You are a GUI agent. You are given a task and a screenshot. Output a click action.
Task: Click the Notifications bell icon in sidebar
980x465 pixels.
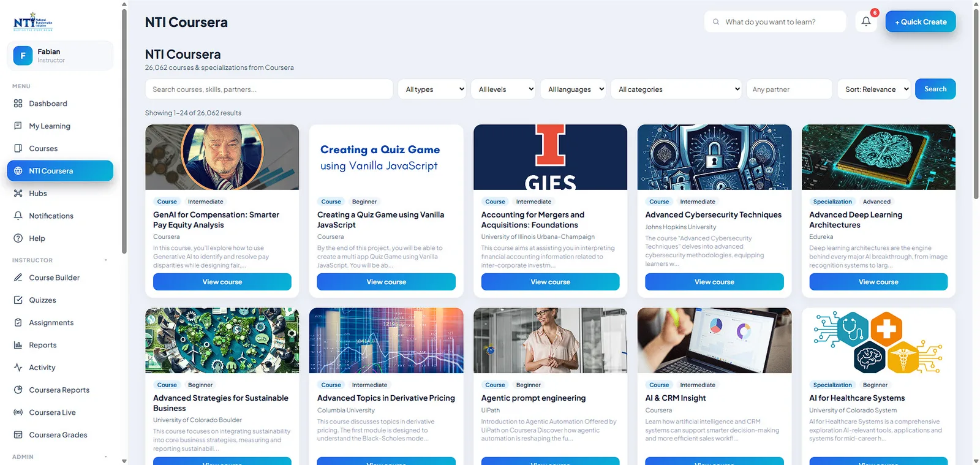point(18,216)
